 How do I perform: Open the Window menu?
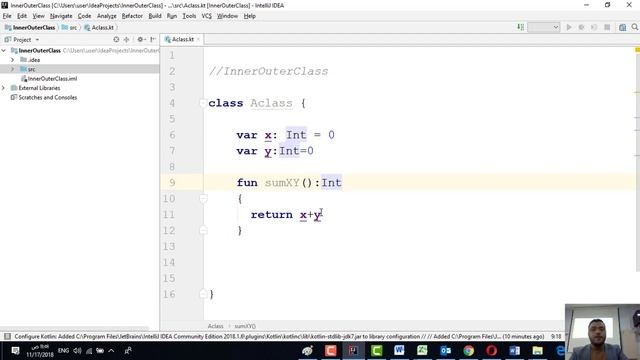click(227, 16)
